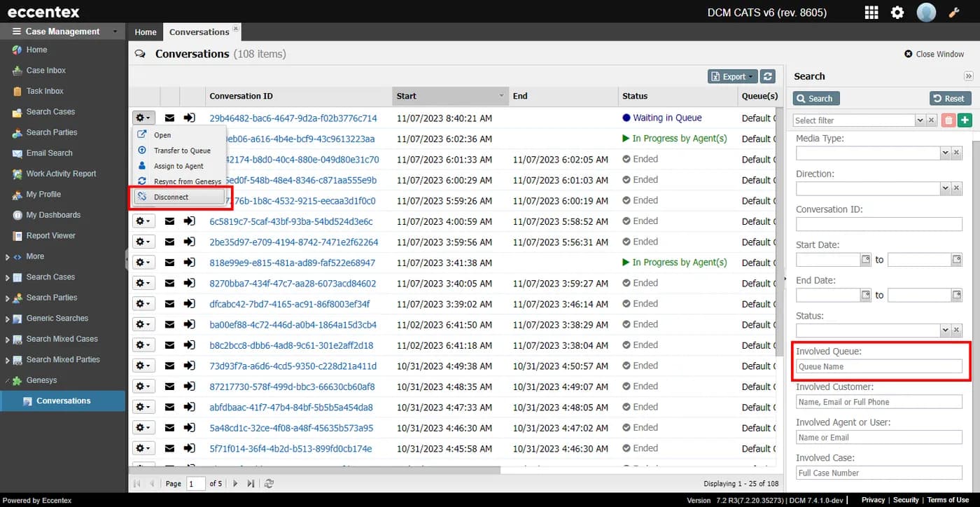Delete the selected filter with red trash icon
The height and width of the screenshot is (507, 980).
(948, 120)
